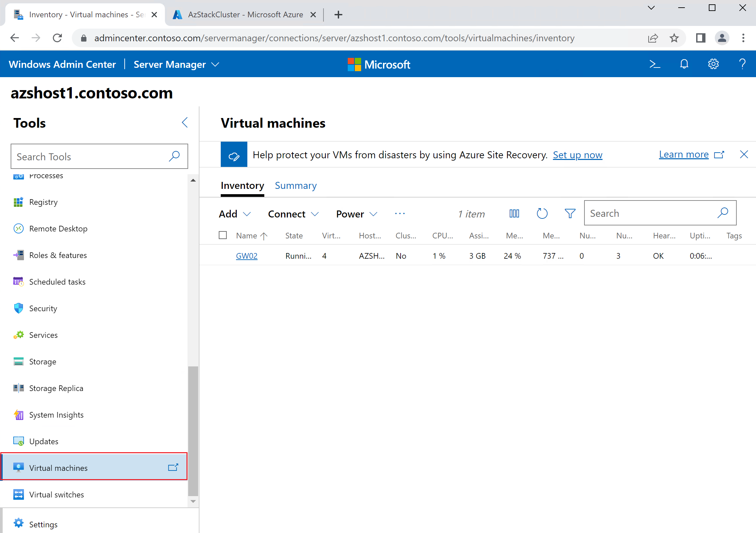Click the Search Tools input field
Image resolution: width=756 pixels, height=533 pixels.
click(99, 156)
